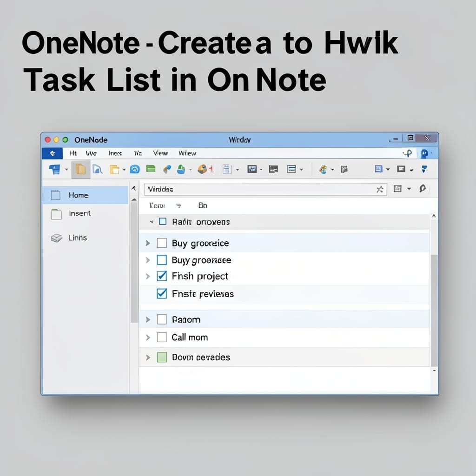Click the orange sphere toolbar icon
Viewport: 476px width, 476px height.
pos(203,169)
